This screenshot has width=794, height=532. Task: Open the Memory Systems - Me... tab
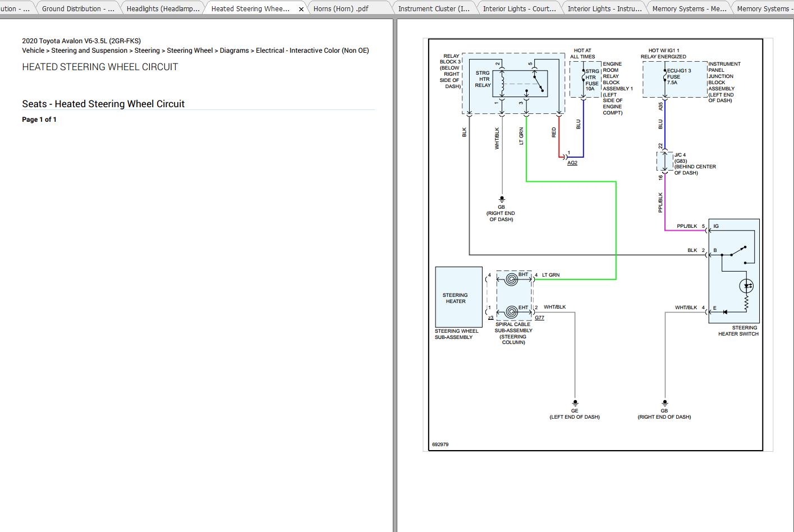(689, 8)
